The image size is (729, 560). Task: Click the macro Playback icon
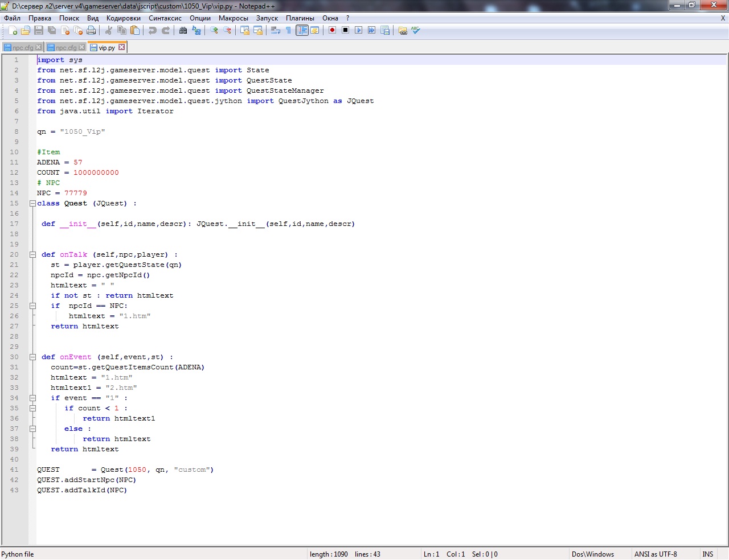358,30
